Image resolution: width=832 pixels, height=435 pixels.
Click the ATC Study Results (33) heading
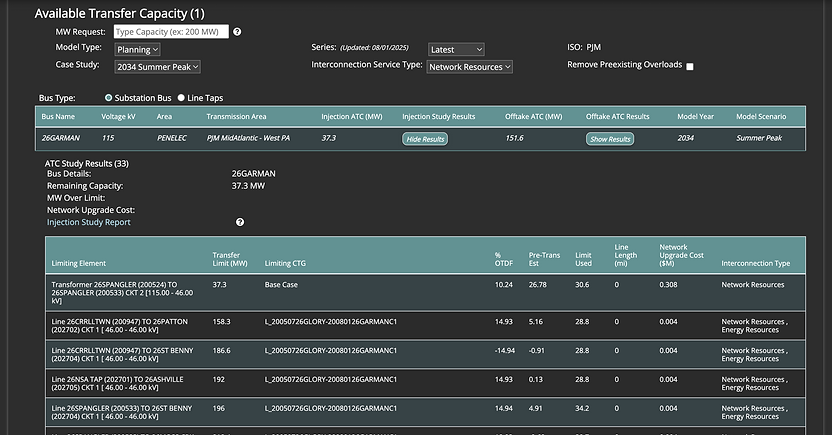pyautogui.click(x=86, y=163)
